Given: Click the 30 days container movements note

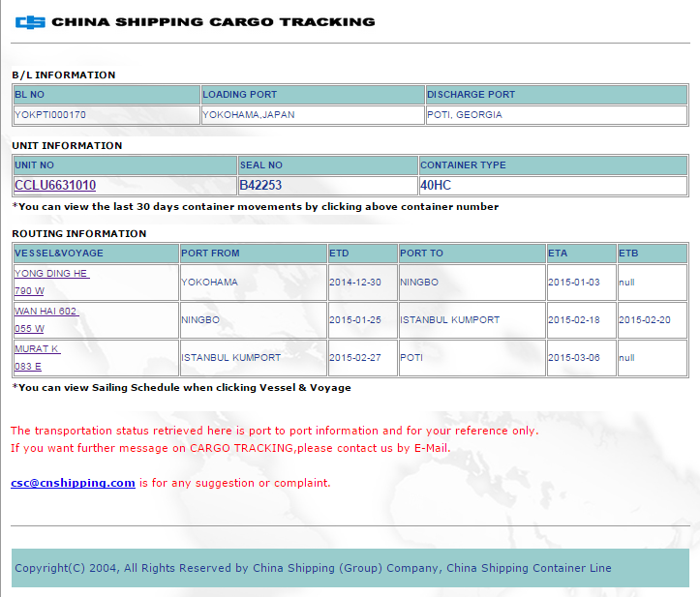Looking at the screenshot, I should click(256, 207).
